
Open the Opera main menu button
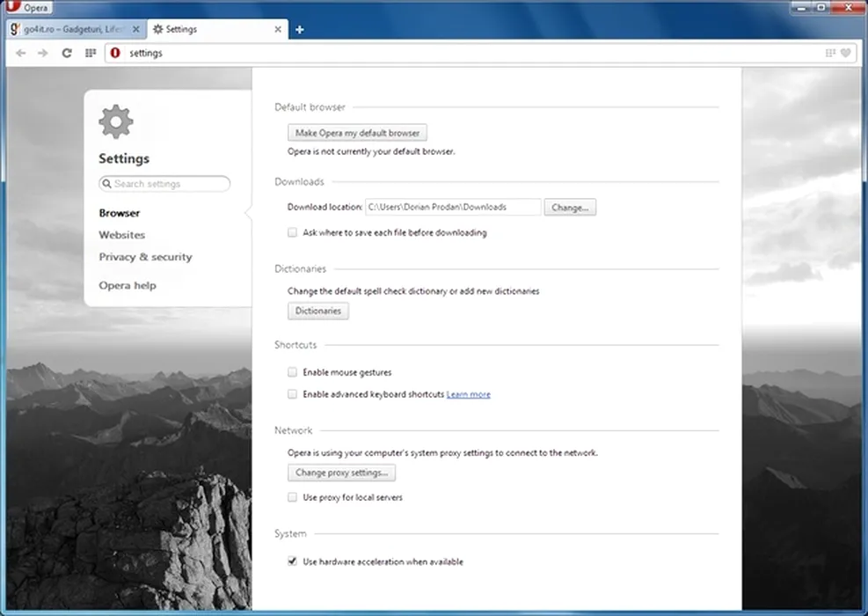click(x=27, y=7)
